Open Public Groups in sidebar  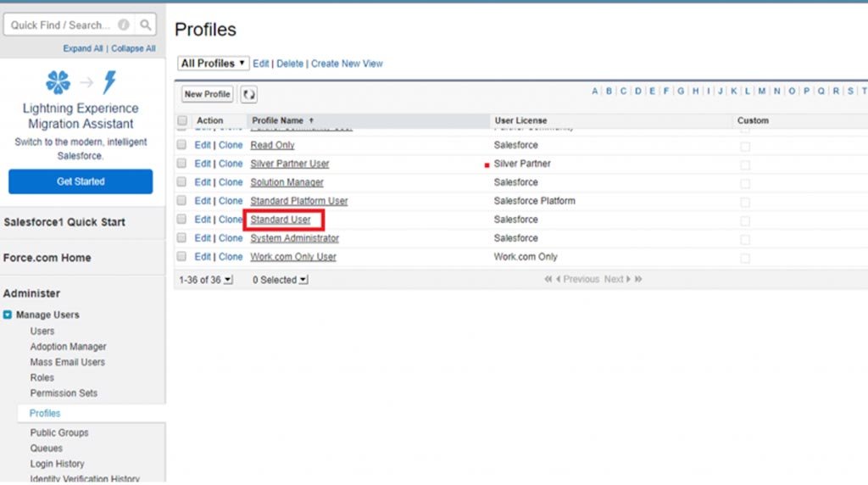[59, 432]
